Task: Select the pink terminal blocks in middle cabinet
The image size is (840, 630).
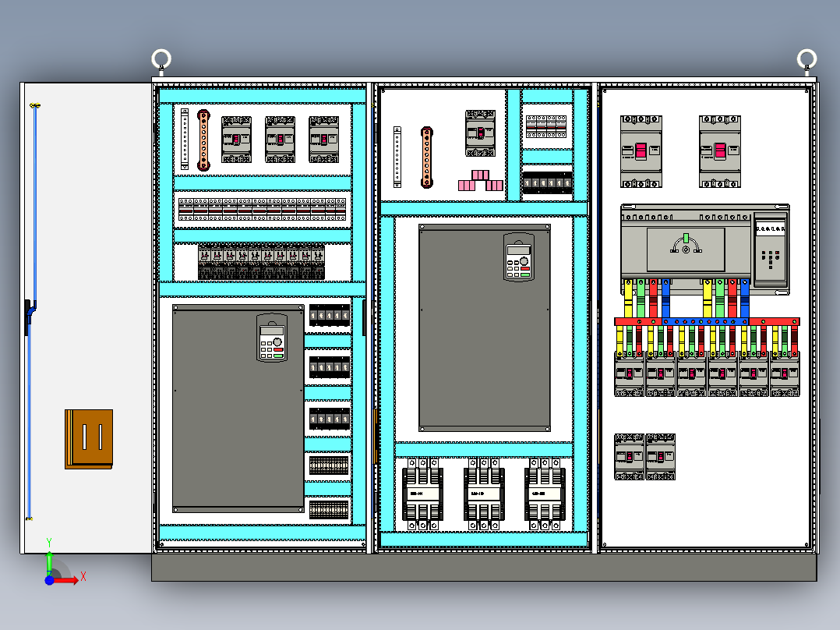Action: coord(481,181)
